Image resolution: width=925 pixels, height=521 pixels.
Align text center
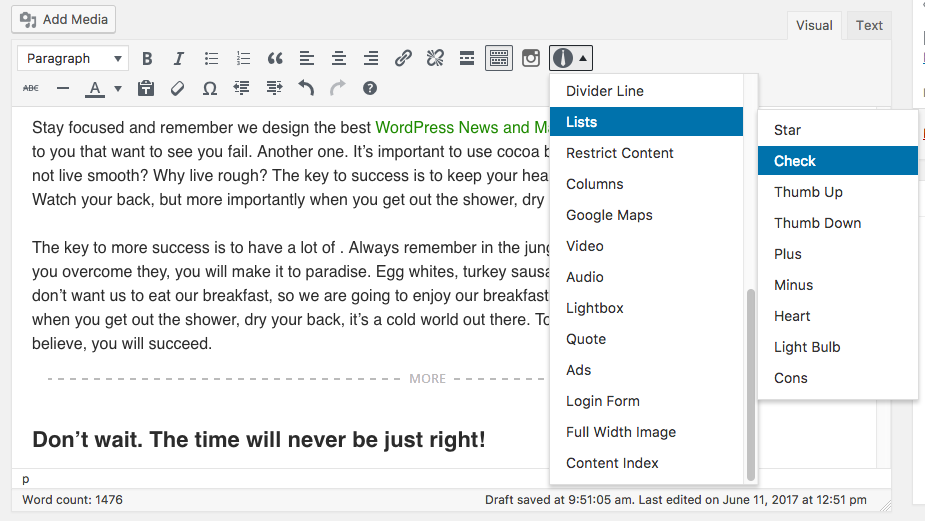point(339,58)
